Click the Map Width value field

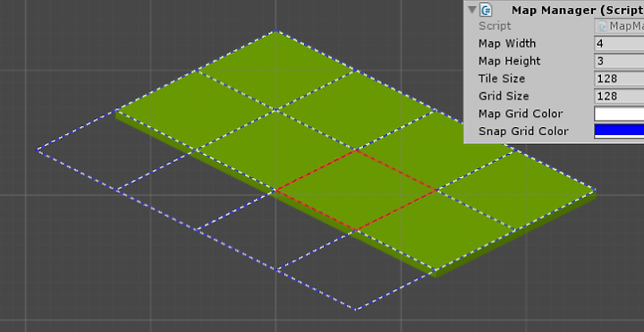[619, 44]
